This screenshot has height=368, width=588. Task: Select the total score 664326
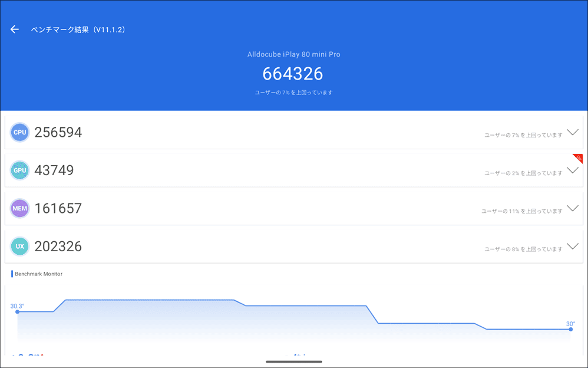point(292,74)
